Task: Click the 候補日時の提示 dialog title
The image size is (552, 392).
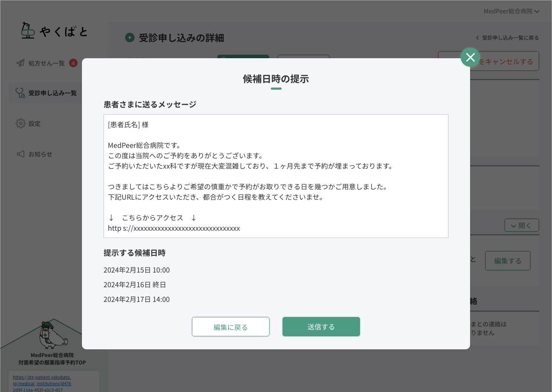Action: (x=276, y=79)
